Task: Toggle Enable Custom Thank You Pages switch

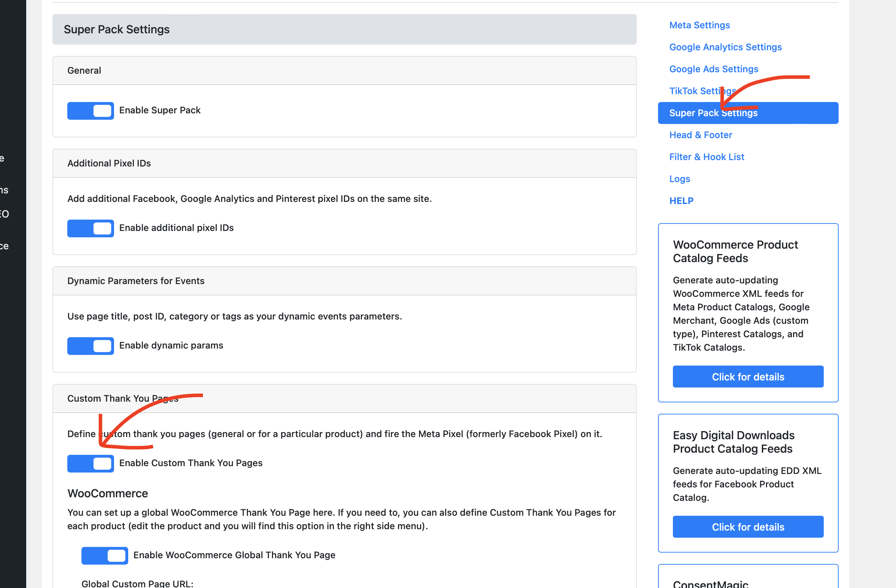Action: point(90,463)
